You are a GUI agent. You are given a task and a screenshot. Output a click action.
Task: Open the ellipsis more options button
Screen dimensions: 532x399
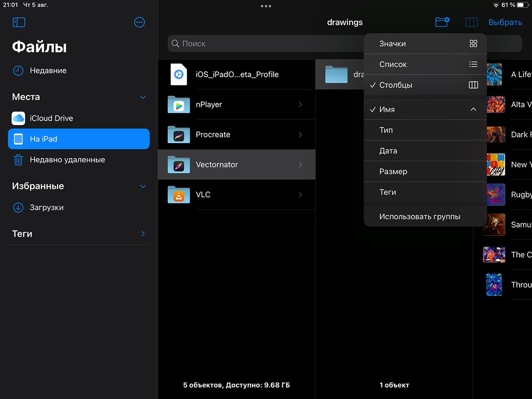pos(139,22)
